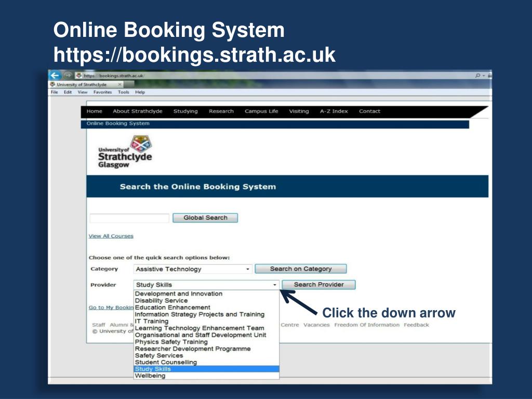Image resolution: width=532 pixels, height=399 pixels.
Task: Open Studying navigation link
Action: (x=185, y=111)
